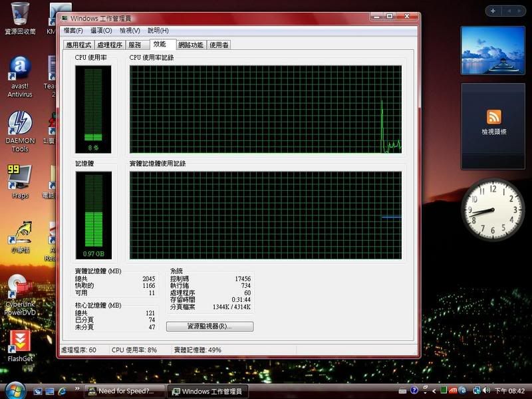The image size is (532, 399).
Task: Switch to the 網路功能 tab
Action: [x=192, y=45]
